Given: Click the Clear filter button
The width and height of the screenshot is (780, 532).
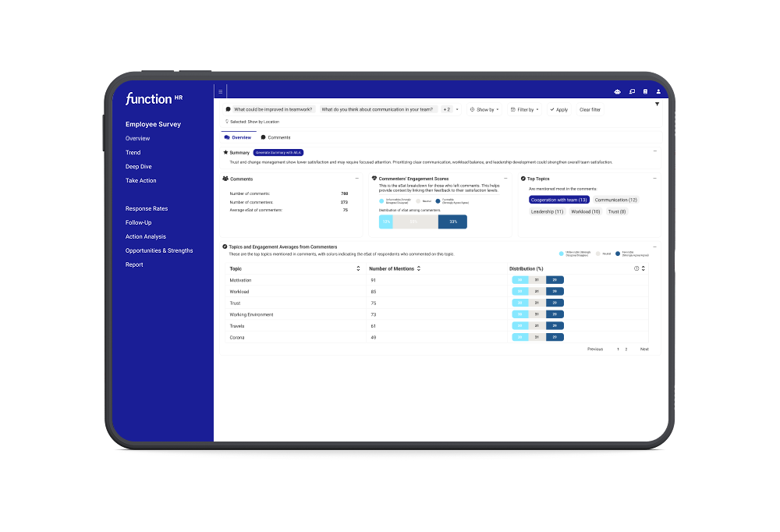Looking at the screenshot, I should tap(590, 109).
